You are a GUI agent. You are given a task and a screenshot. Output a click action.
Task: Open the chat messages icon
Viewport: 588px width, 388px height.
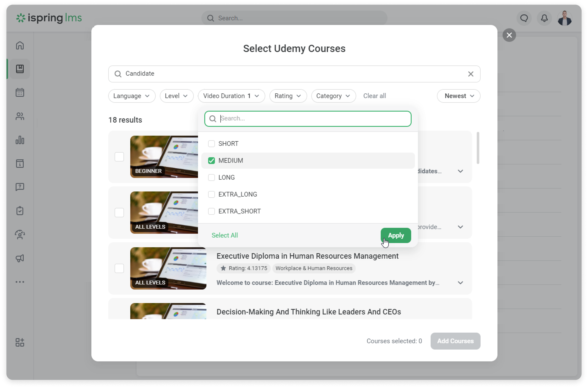524,18
